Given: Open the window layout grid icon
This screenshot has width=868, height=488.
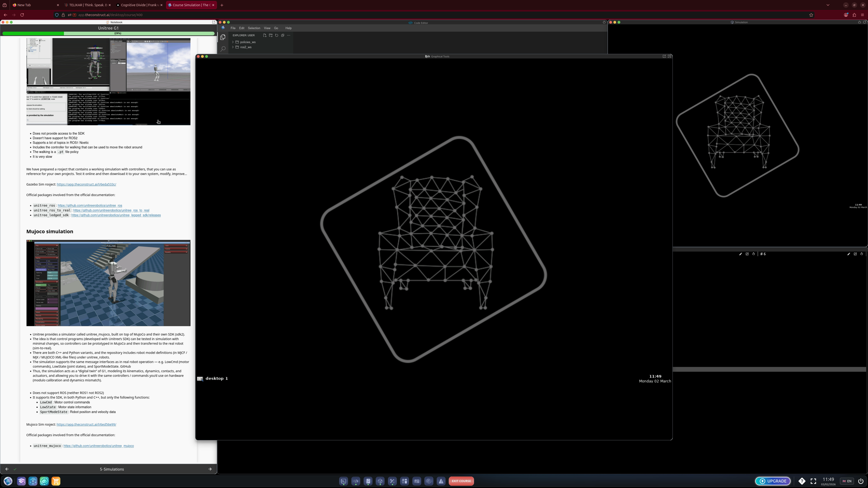Looking at the screenshot, I should 404,481.
